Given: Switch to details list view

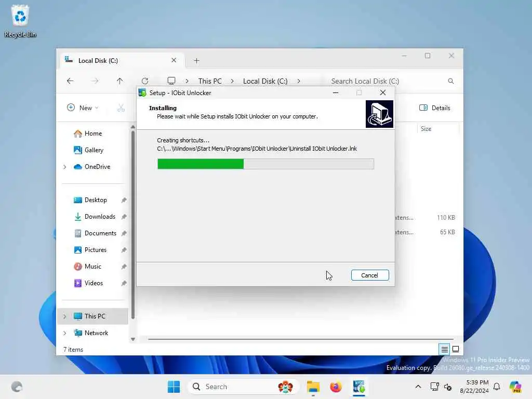Looking at the screenshot, I should pos(445,349).
